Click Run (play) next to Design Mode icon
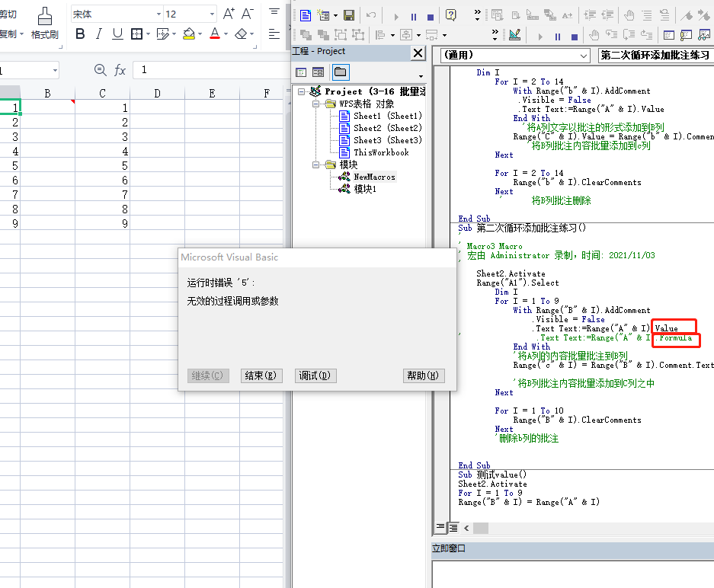Viewport: 714px width, 588px height. tap(540, 37)
